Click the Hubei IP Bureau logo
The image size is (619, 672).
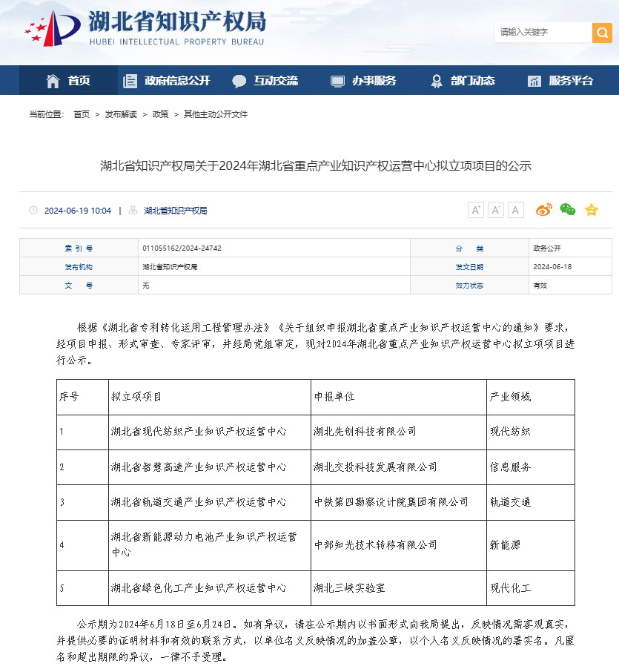tap(145, 30)
